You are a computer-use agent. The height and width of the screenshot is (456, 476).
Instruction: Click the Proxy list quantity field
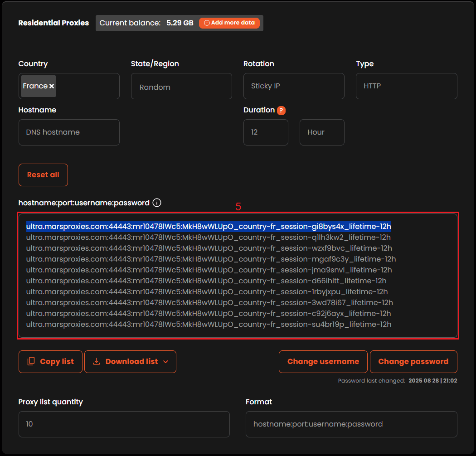[x=124, y=424]
